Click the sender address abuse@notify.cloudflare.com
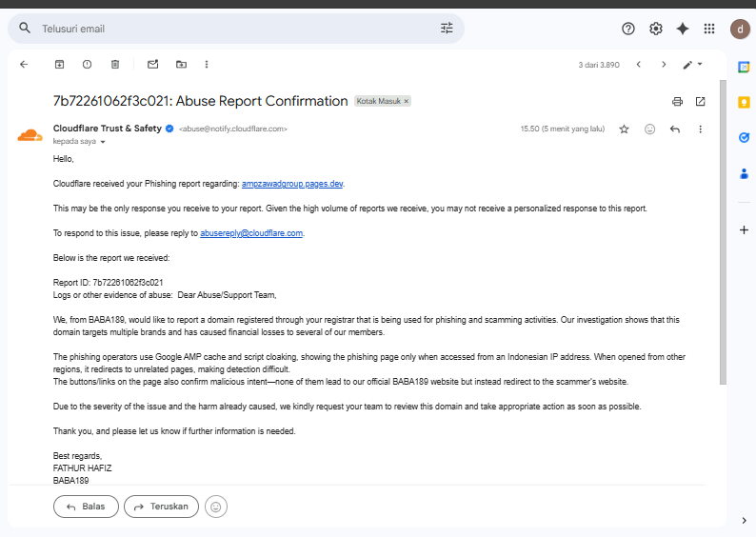This screenshot has height=537, width=756. click(x=233, y=129)
